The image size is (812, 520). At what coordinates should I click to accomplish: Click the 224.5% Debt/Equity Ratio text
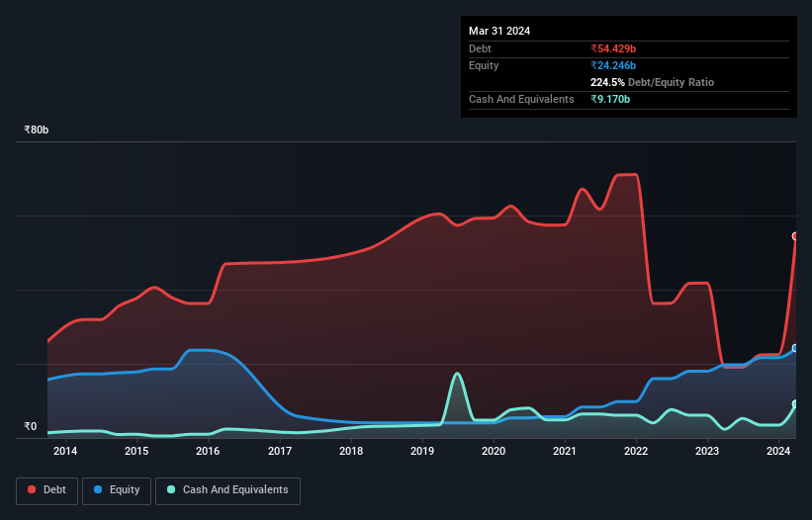652,82
